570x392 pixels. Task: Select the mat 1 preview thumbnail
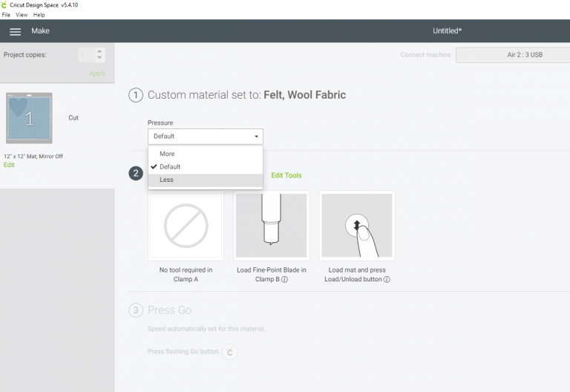29,118
